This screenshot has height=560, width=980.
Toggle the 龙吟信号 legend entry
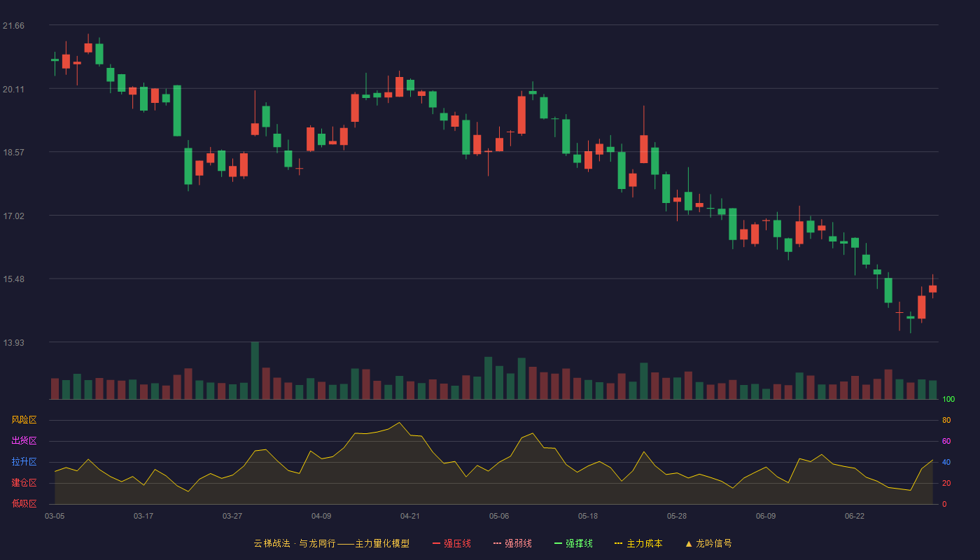(x=708, y=543)
